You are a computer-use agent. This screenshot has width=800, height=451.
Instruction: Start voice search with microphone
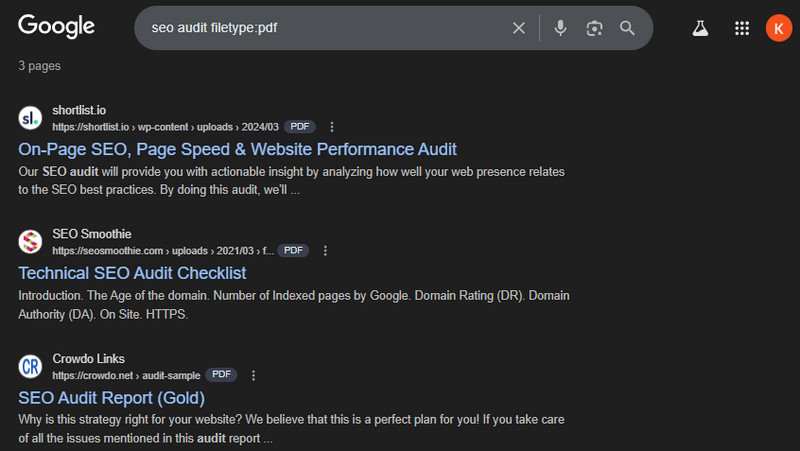tap(561, 28)
